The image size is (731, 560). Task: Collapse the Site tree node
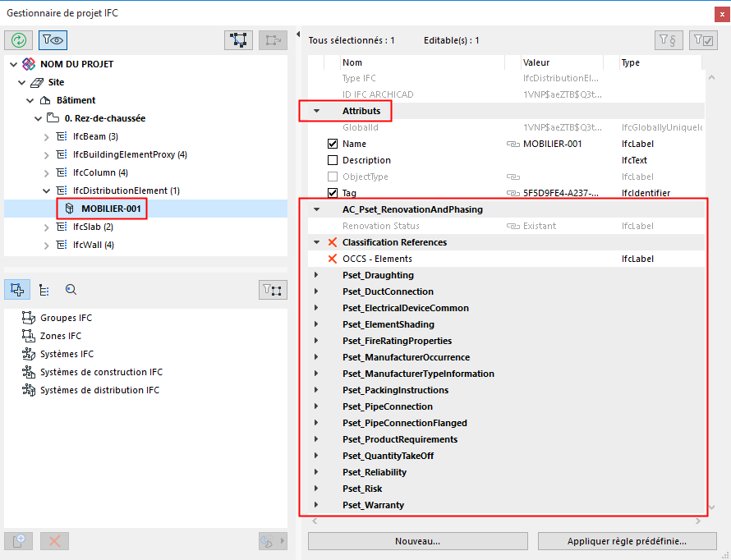coord(22,82)
